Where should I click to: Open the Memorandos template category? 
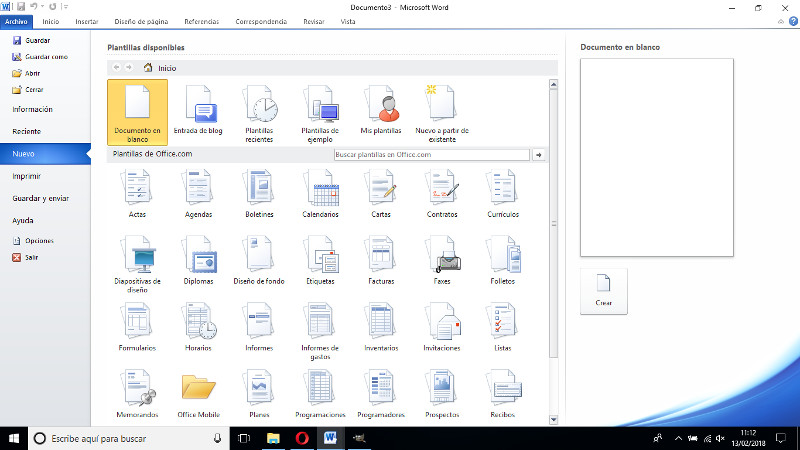coord(137,394)
